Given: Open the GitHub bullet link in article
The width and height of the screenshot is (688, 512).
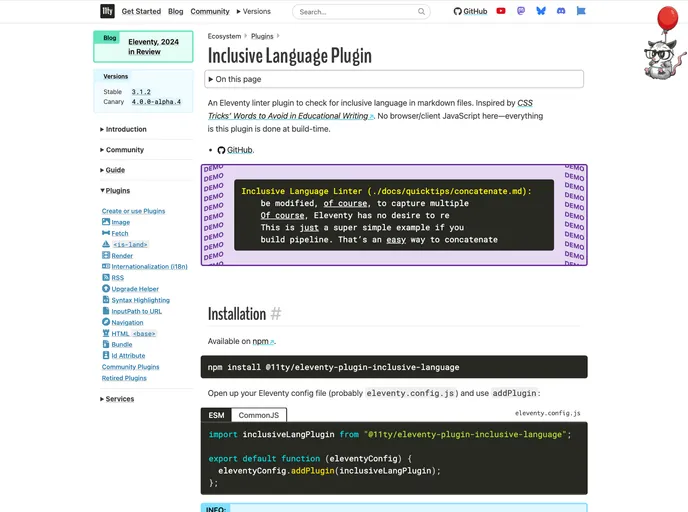Looking at the screenshot, I should (240, 150).
